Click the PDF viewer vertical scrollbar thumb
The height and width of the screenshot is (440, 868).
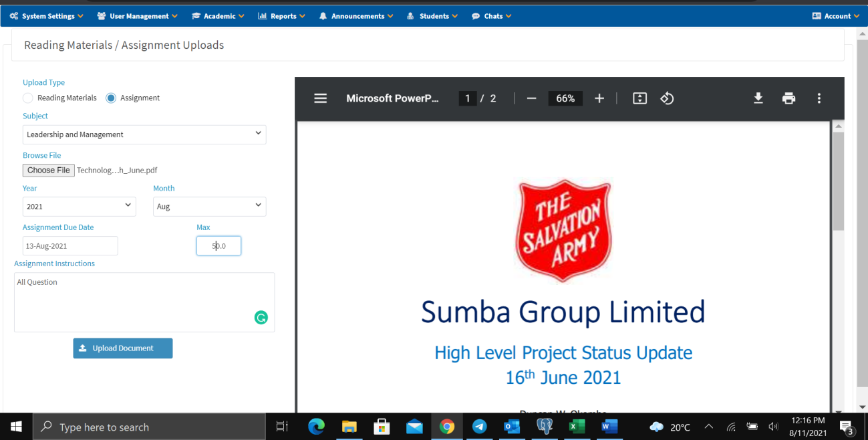839,181
